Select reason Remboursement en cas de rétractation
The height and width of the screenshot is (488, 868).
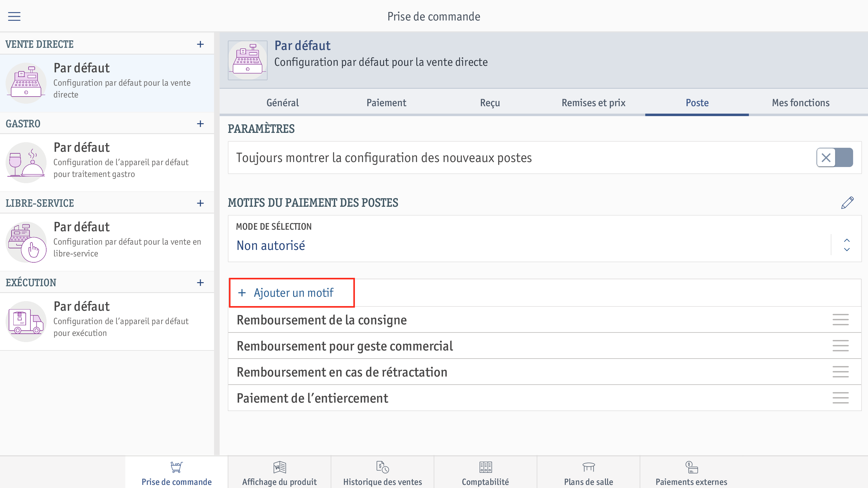544,372
